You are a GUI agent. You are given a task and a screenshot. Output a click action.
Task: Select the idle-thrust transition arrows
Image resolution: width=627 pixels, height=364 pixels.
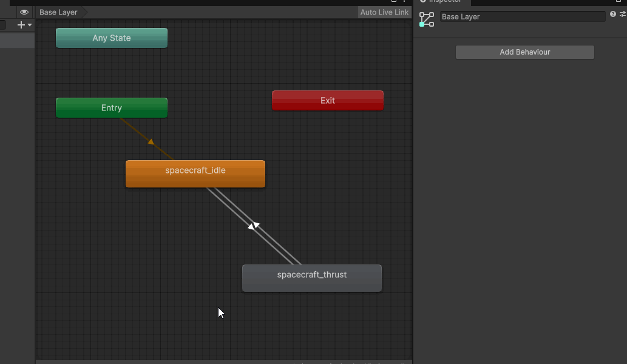coord(254,226)
